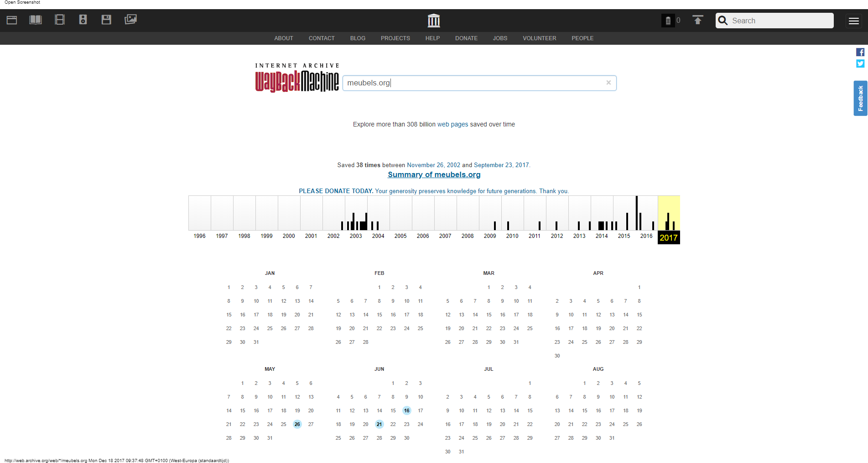Open the Web archive icon in top bar
868x463 pixels.
point(12,20)
